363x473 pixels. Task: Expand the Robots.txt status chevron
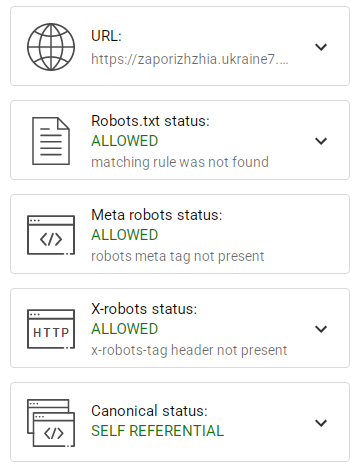click(321, 141)
